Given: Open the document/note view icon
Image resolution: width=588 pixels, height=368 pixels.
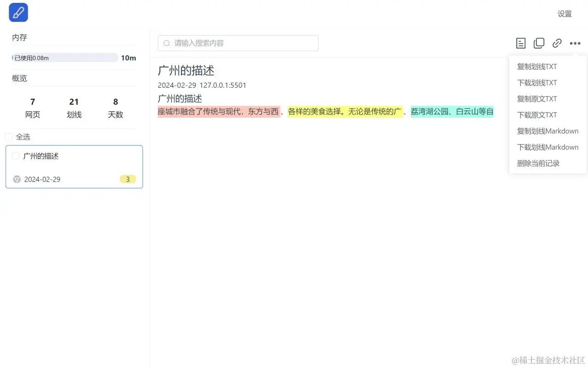Looking at the screenshot, I should click(x=520, y=43).
